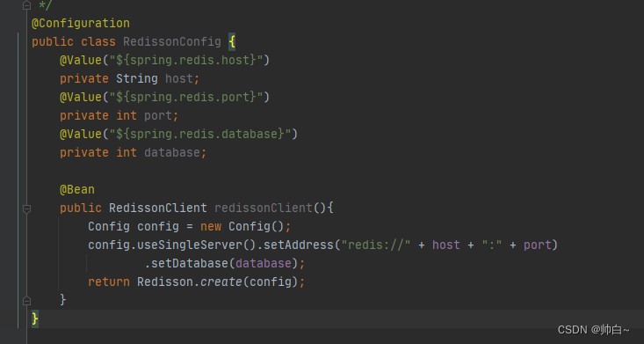Click the String type of host field
Screen dimensions: 644x344
[137, 78]
